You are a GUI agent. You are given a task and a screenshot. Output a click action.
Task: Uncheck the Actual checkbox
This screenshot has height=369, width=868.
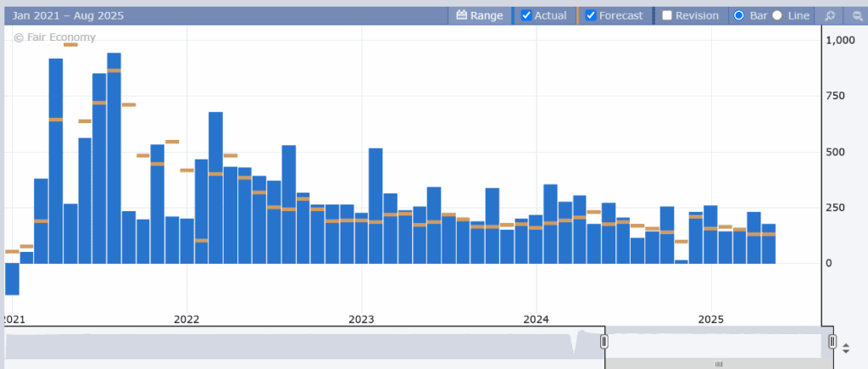click(x=526, y=15)
